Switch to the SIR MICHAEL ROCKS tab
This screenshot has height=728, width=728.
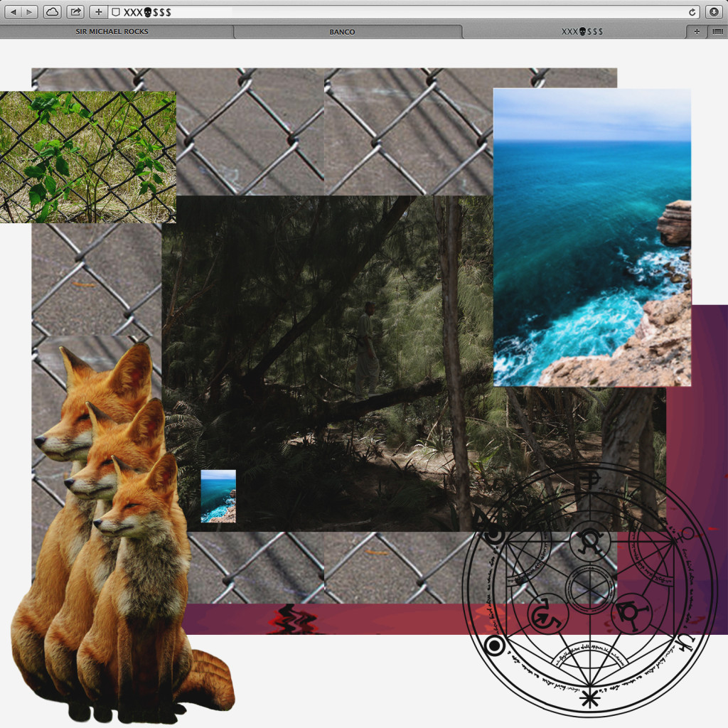(112, 31)
